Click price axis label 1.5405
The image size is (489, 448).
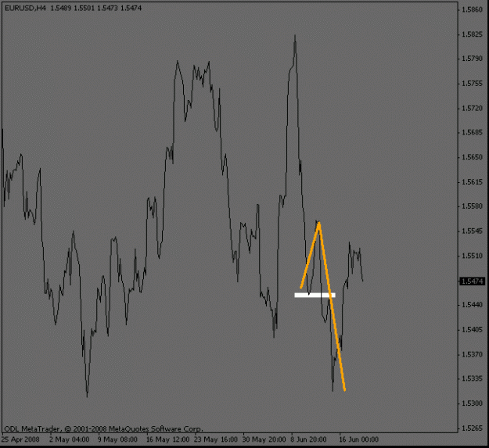[472, 330]
